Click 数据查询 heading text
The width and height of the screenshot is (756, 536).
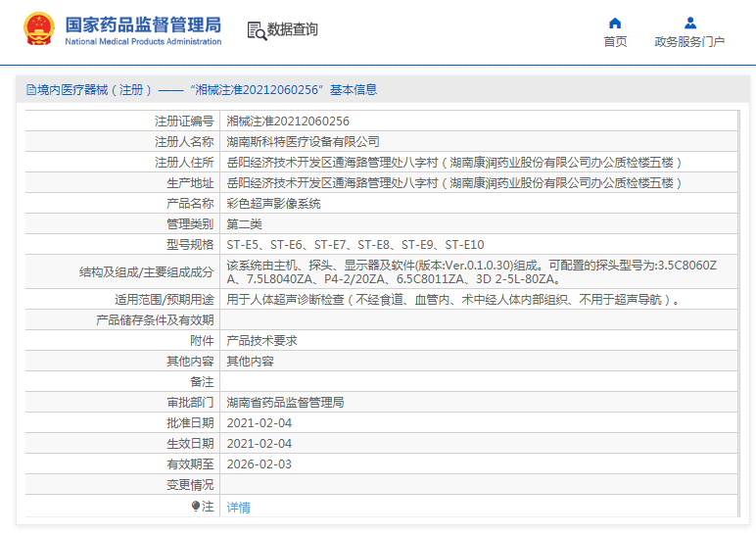(293, 29)
